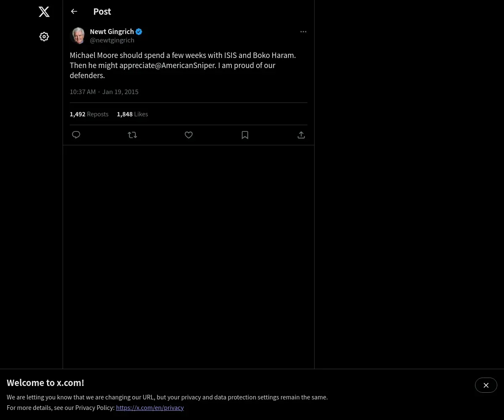
Task: Open the three-dot more options menu
Action: click(x=303, y=31)
